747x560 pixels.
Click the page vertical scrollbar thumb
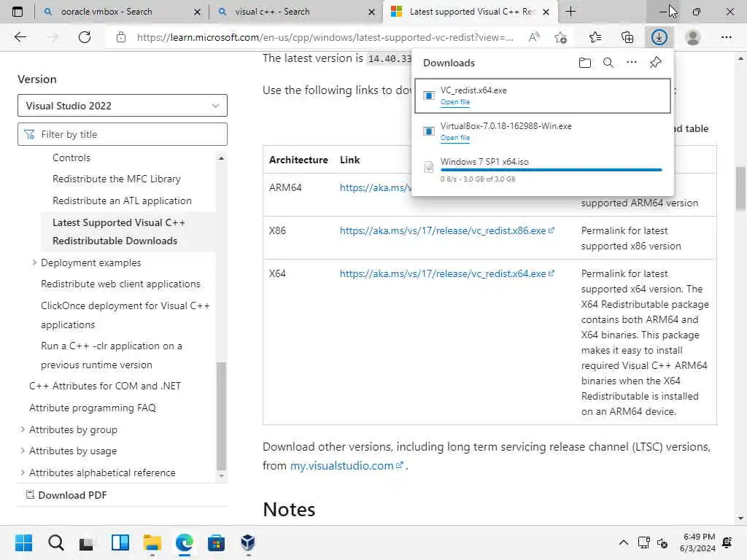tap(740, 189)
